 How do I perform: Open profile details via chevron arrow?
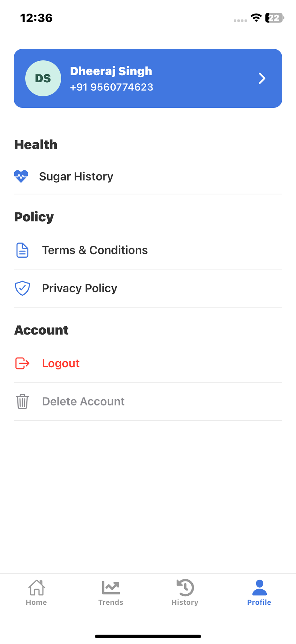262,78
